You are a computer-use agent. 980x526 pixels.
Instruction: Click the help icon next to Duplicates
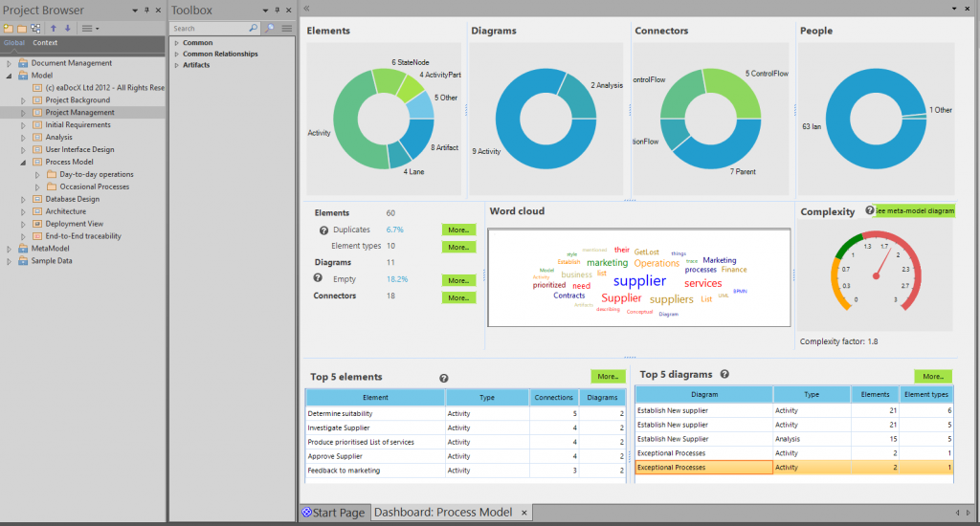pyautogui.click(x=323, y=230)
